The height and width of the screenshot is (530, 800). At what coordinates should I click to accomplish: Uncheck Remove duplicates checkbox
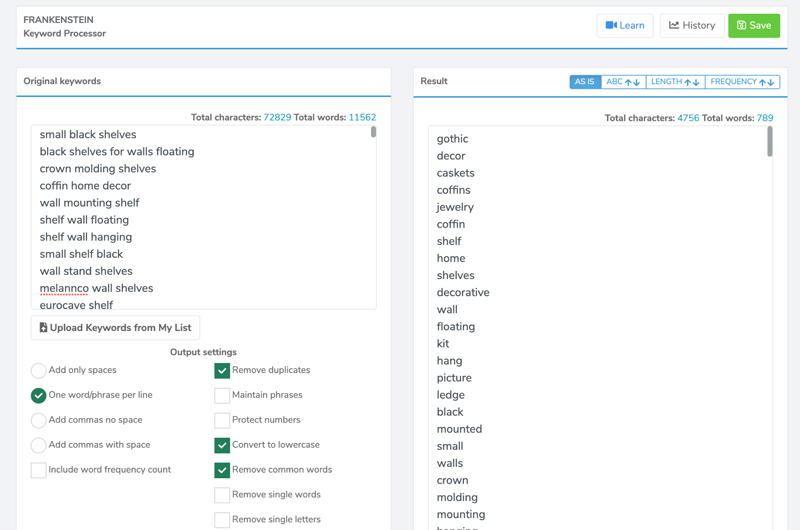coord(222,371)
